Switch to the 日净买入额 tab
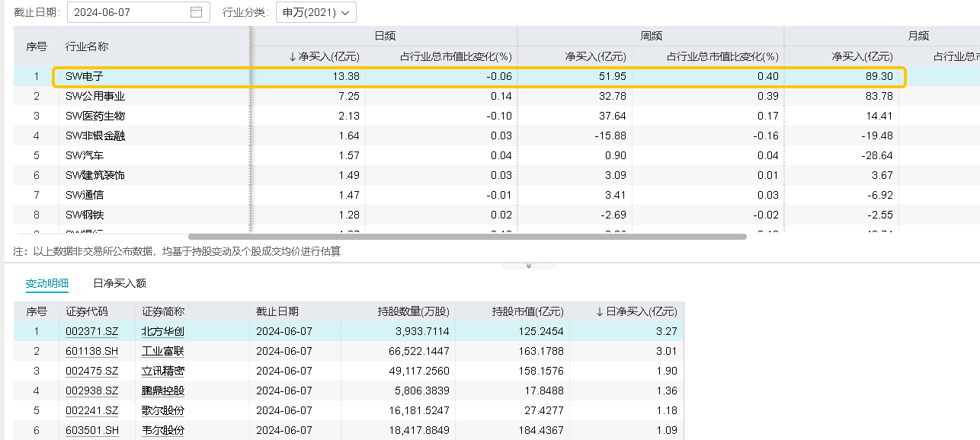 pyautogui.click(x=120, y=283)
